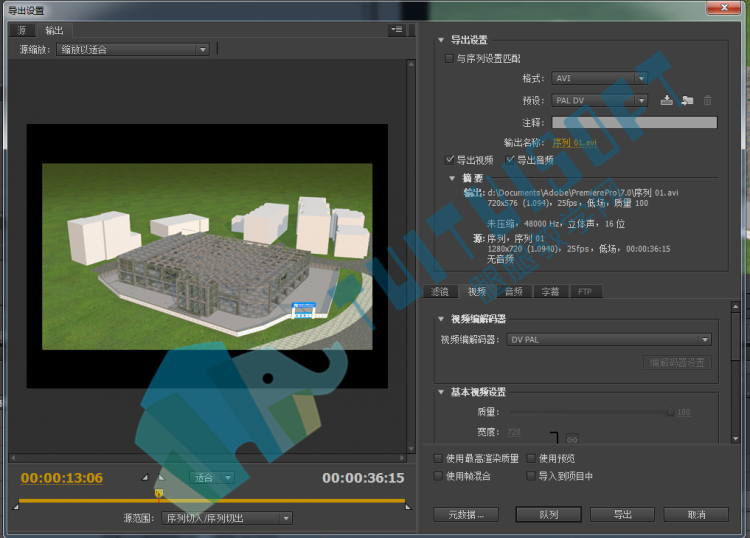Click the settings panel scroll up arrow
750x538 pixels.
[x=736, y=306]
